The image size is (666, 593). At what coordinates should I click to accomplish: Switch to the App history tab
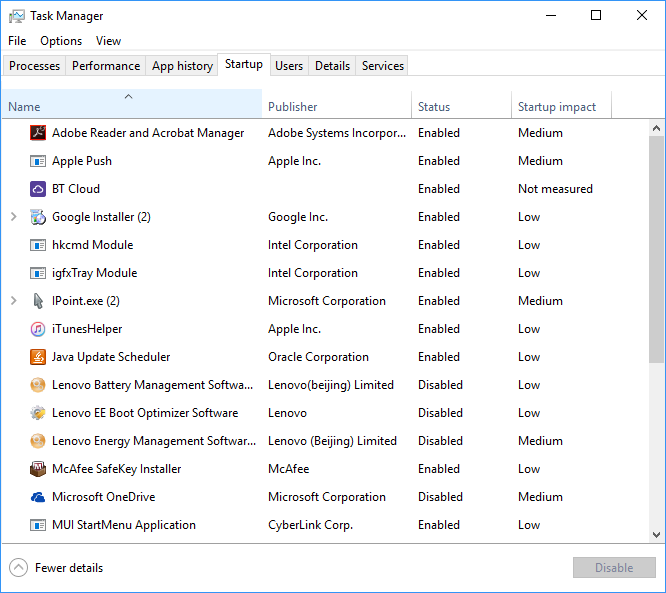point(182,66)
